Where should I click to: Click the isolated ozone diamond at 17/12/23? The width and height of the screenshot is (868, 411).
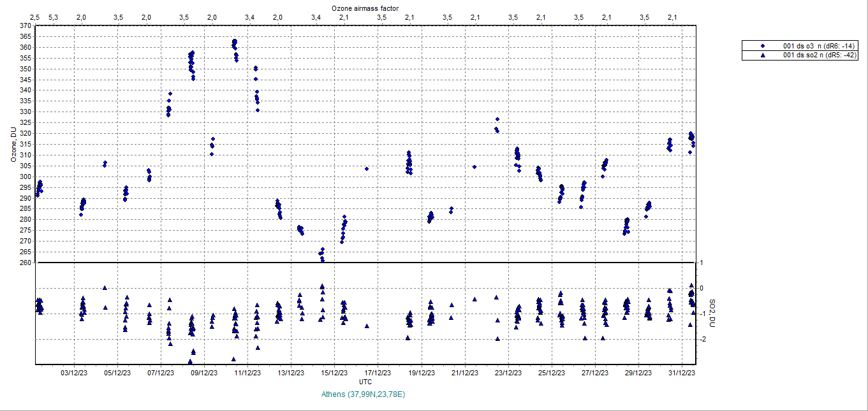tap(367, 168)
